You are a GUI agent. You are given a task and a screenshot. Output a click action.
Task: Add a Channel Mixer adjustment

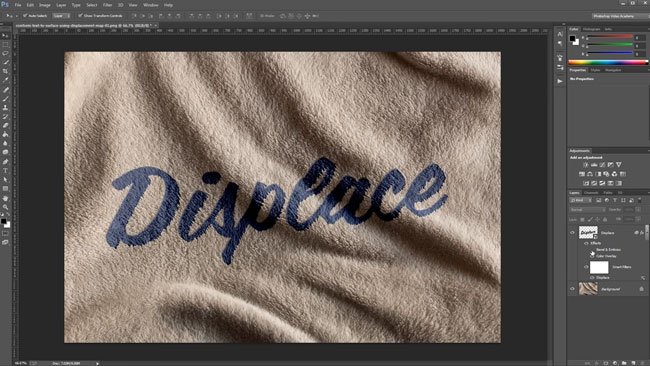[x=615, y=174]
